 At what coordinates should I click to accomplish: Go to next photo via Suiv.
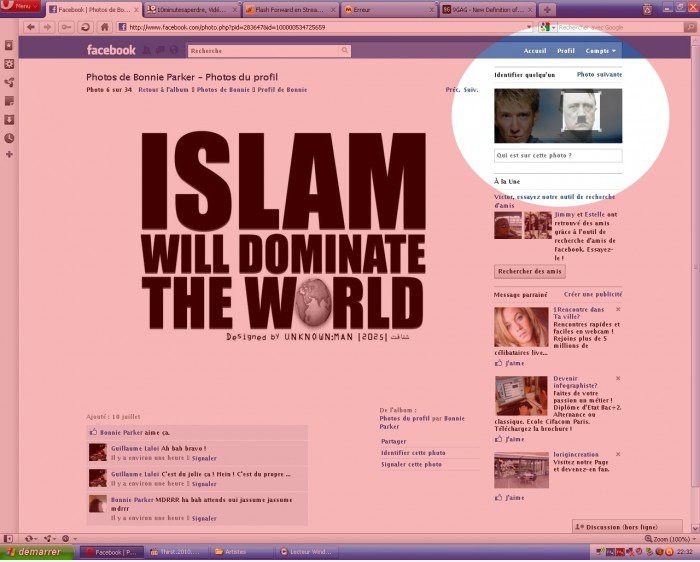pyautogui.click(x=471, y=90)
